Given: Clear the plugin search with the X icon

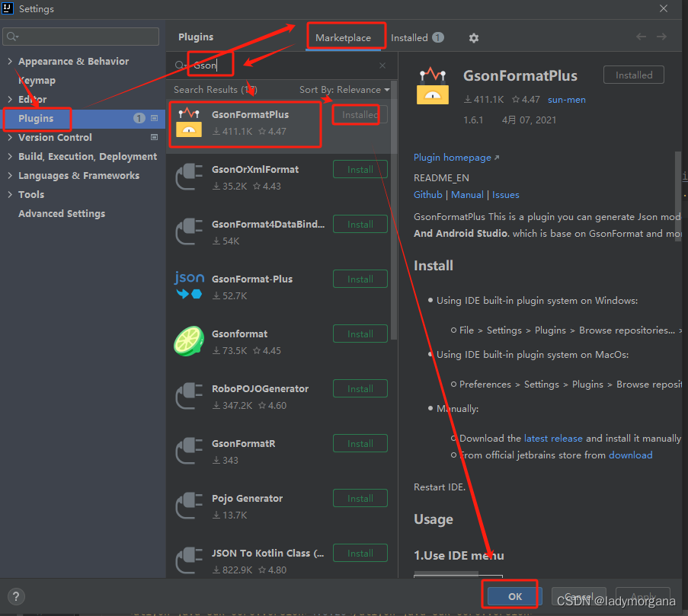Looking at the screenshot, I should pyautogui.click(x=382, y=65).
